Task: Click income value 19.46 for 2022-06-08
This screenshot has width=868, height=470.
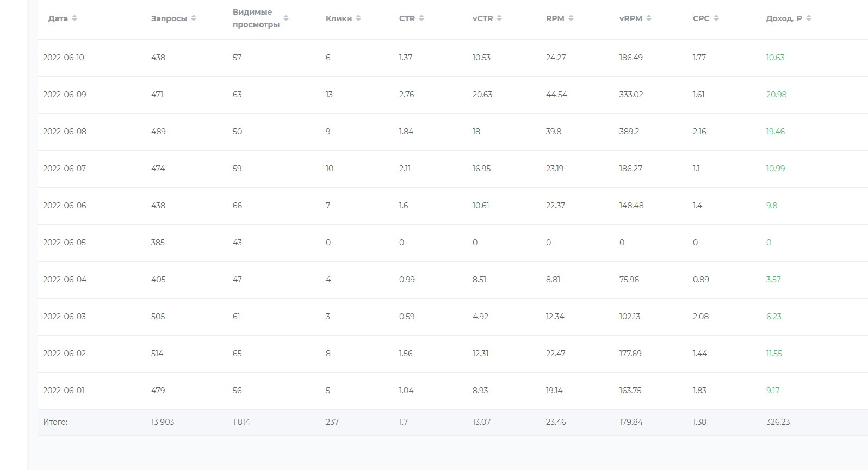Action: 775,132
